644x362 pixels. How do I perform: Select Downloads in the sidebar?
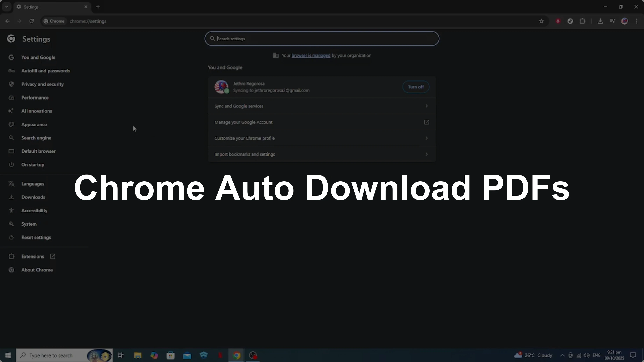(x=33, y=197)
